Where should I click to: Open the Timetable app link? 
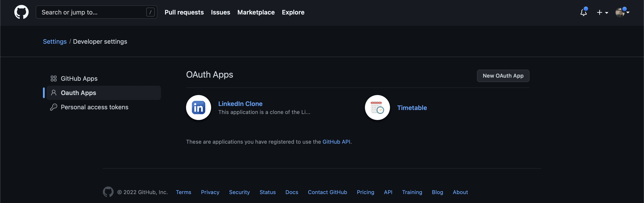click(412, 108)
